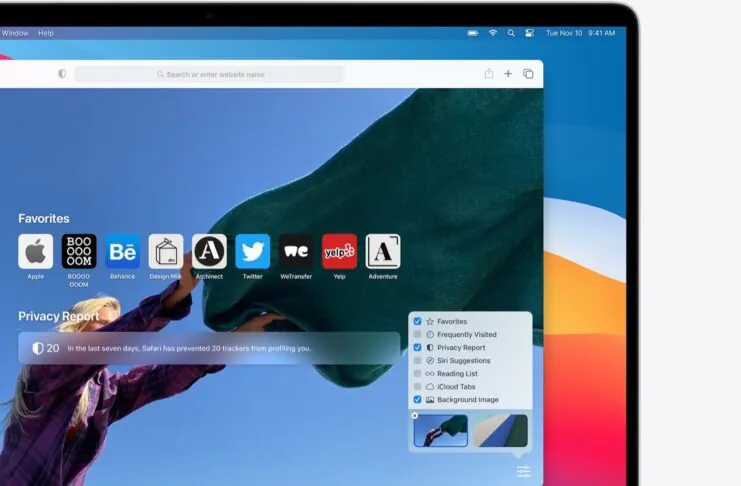Screen dimensions: 741x486
Task: Click the 'Adventure' label under favorites
Action: [383, 276]
